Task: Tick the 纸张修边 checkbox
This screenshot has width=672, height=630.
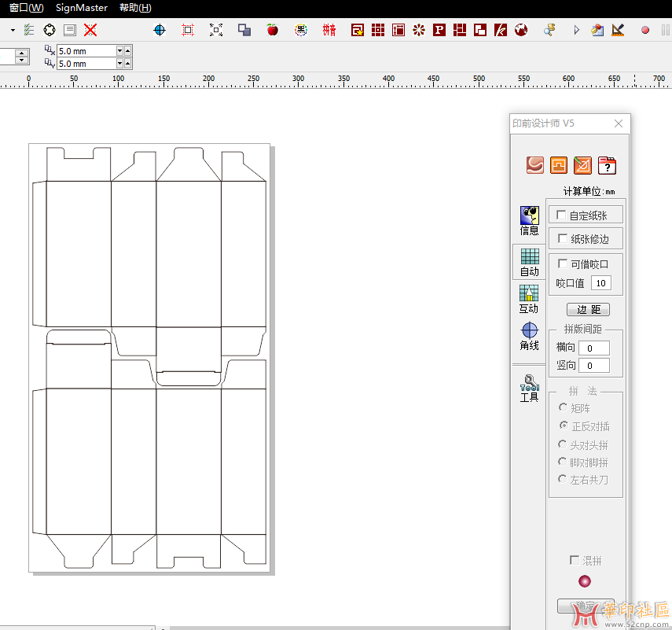Action: (562, 238)
